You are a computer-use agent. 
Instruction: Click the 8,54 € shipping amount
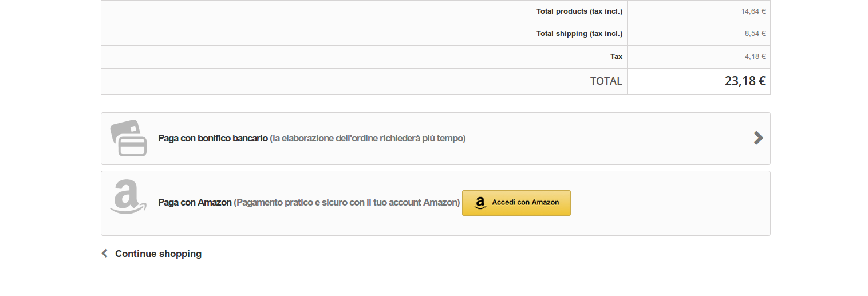click(755, 34)
